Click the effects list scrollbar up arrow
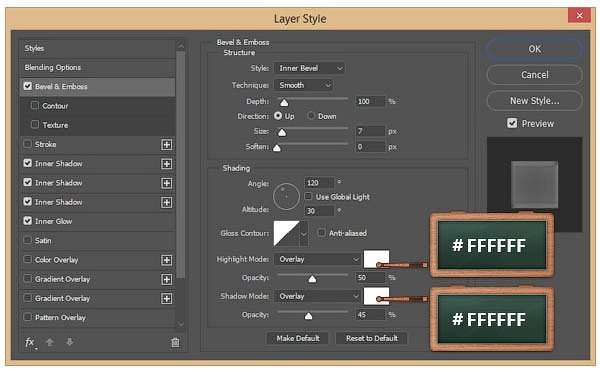Screen dimensions: 600x372 point(181,46)
